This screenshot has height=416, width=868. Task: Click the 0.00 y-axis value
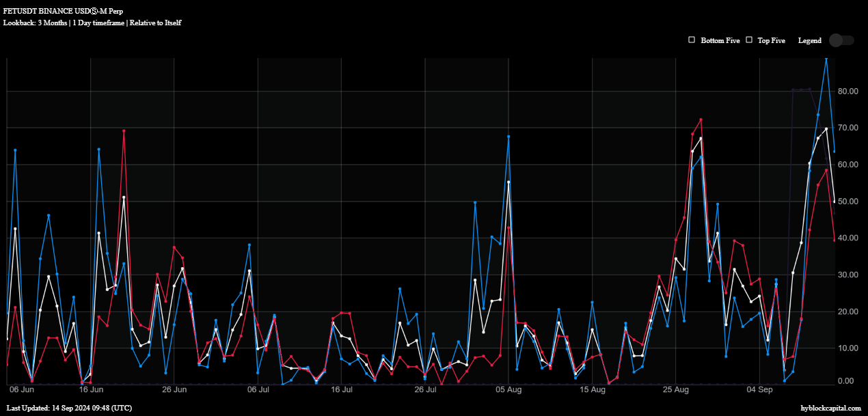[x=848, y=380]
